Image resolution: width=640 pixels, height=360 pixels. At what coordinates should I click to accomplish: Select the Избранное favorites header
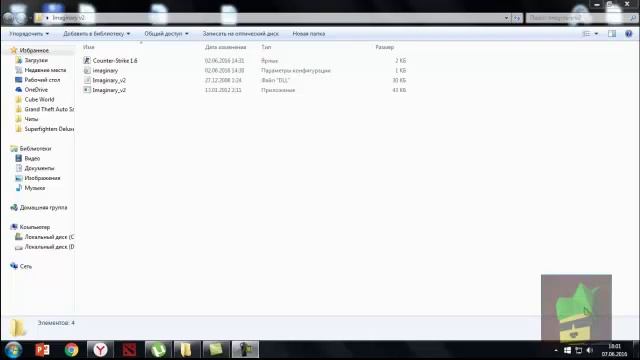tap(34, 50)
